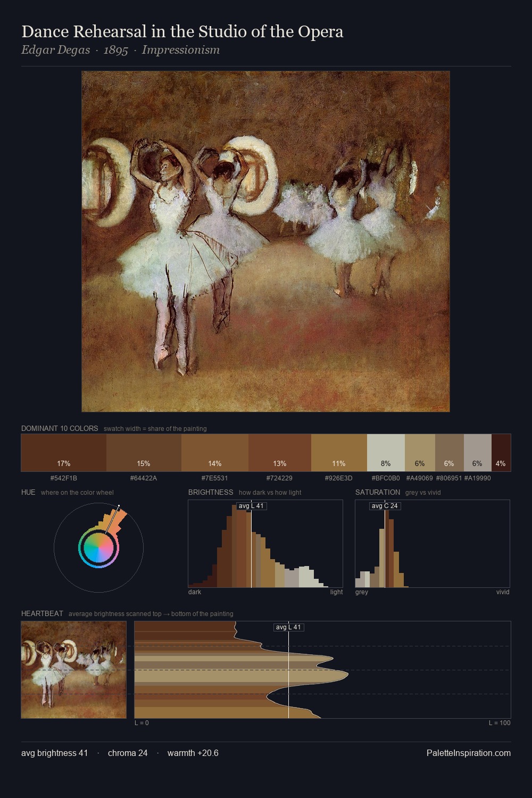The image size is (532, 798).
Task: Click 'swatch width = share of the painting' caption
Action: tap(155, 429)
